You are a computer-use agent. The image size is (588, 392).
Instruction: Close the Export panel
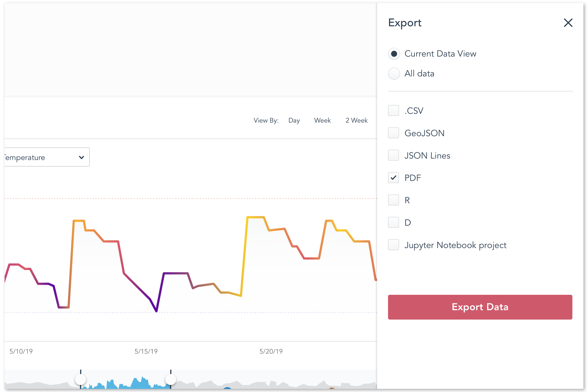tap(568, 23)
